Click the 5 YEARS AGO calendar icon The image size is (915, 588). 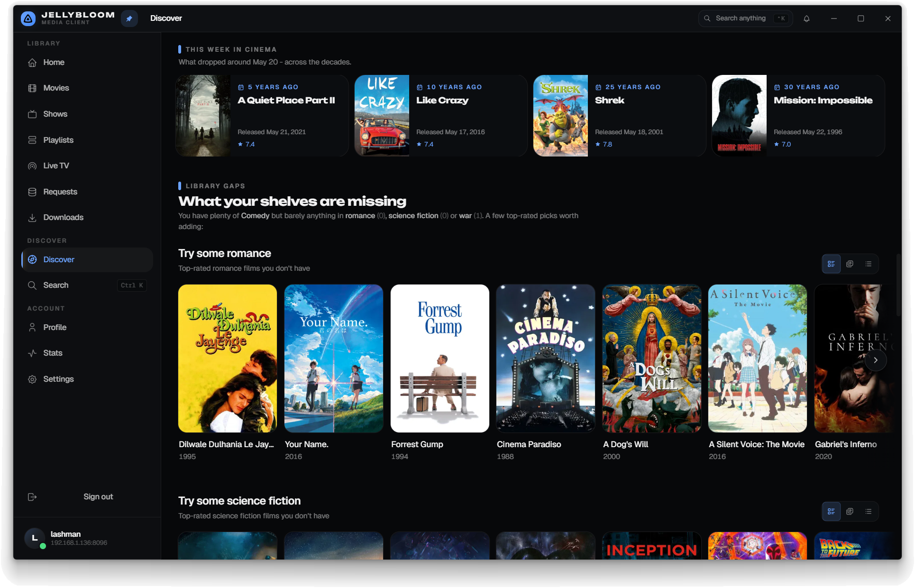click(x=241, y=87)
